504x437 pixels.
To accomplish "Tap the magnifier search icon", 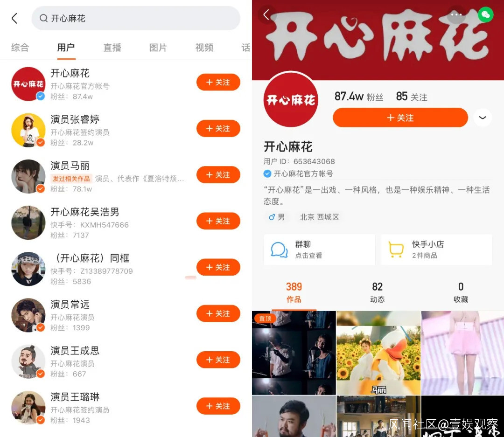I will point(43,18).
